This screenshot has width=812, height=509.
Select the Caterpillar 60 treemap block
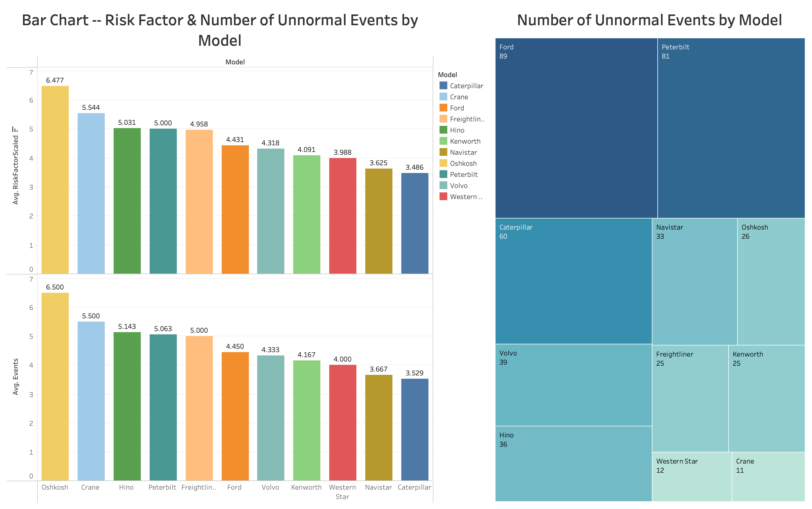[x=573, y=281]
